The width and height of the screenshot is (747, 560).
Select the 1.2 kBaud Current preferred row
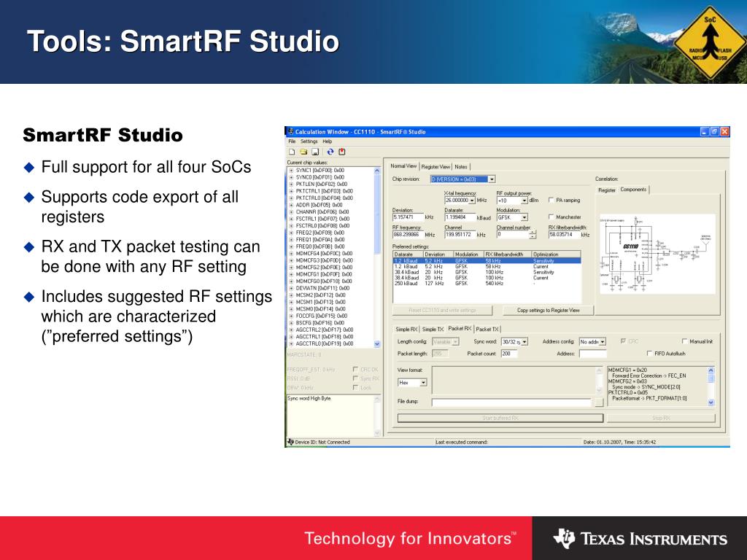click(x=487, y=267)
